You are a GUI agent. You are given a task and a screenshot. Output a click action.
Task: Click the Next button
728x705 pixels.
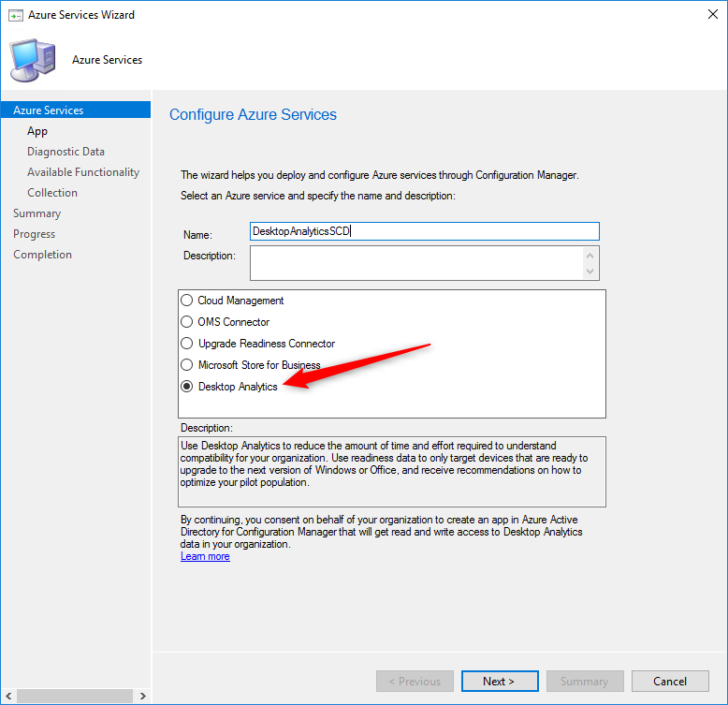click(x=500, y=681)
